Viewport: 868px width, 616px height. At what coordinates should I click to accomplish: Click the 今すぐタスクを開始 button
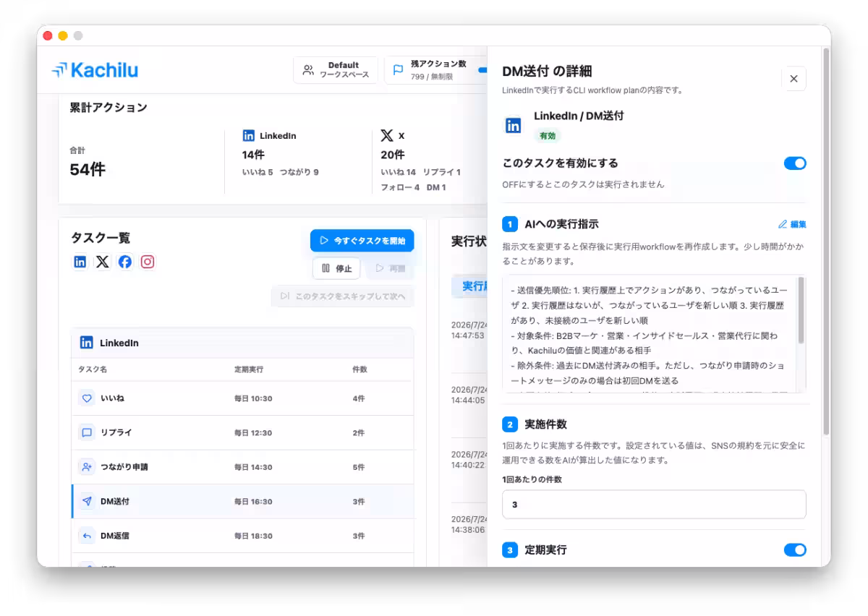click(x=362, y=241)
